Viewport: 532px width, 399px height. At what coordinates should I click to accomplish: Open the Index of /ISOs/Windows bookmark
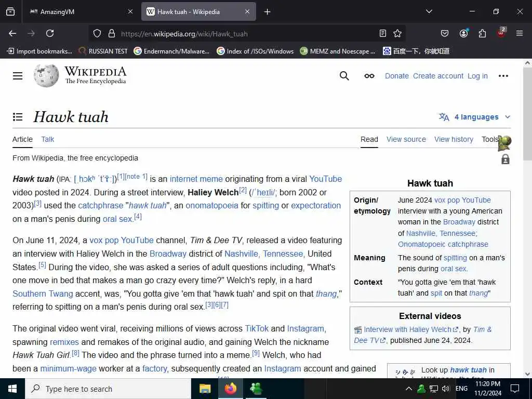(x=256, y=51)
